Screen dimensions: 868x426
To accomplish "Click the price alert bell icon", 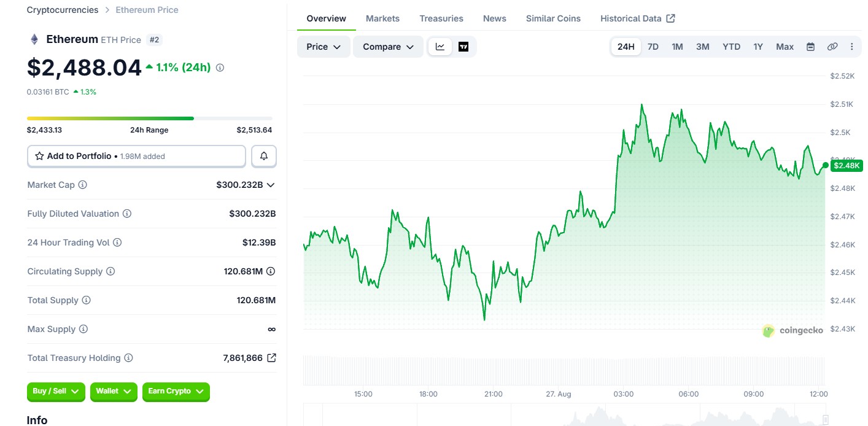I will (x=264, y=156).
